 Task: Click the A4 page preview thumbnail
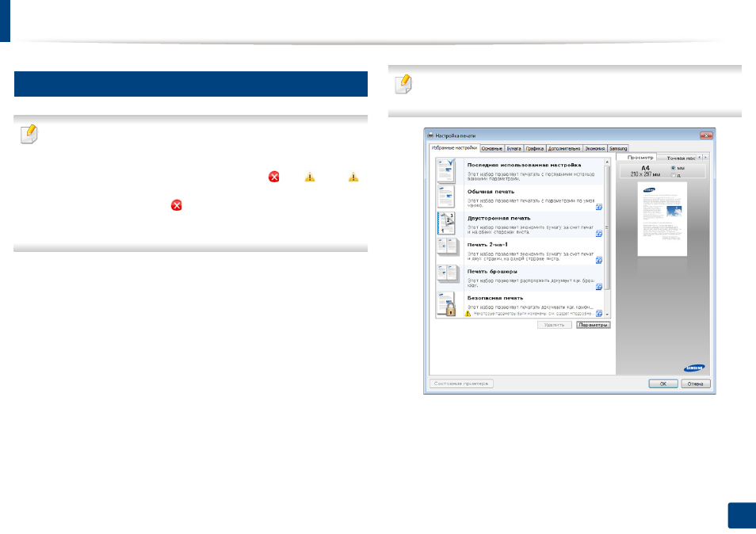662,219
